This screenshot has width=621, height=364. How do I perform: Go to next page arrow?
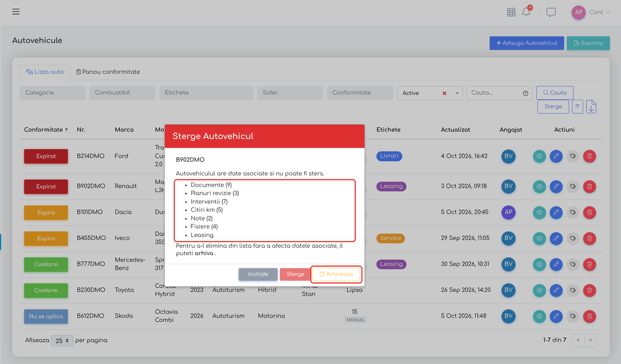[591, 340]
